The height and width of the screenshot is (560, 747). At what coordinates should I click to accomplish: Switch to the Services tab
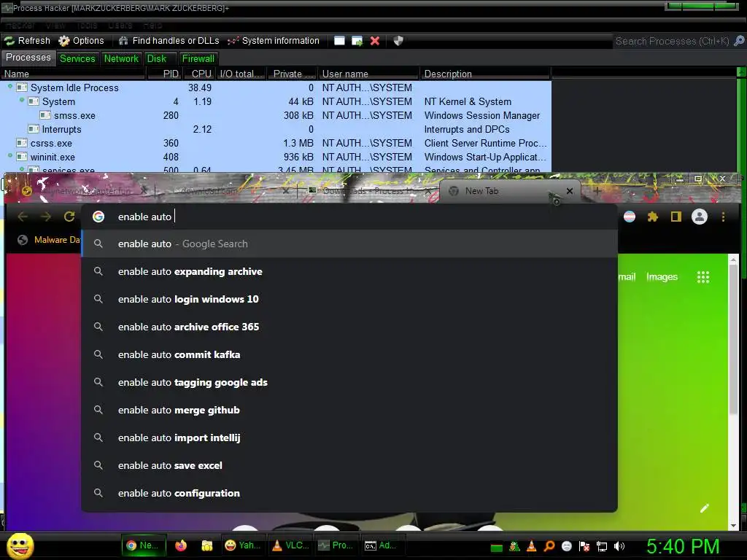(77, 58)
